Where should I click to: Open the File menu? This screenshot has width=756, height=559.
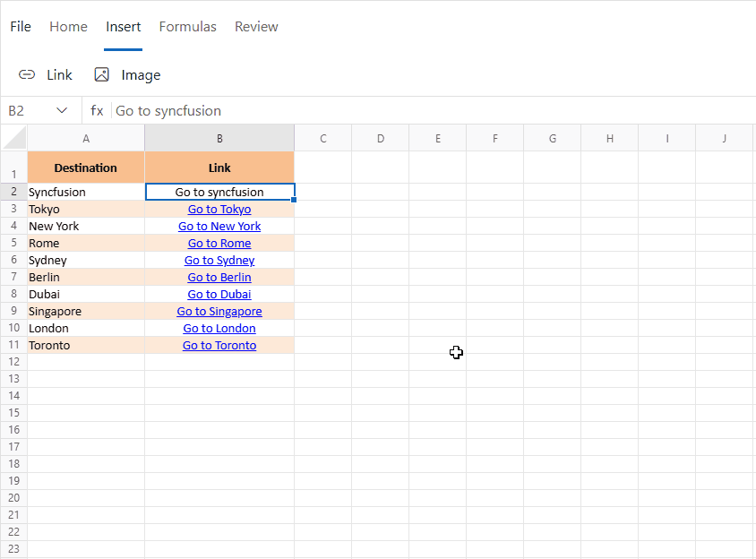[21, 27]
